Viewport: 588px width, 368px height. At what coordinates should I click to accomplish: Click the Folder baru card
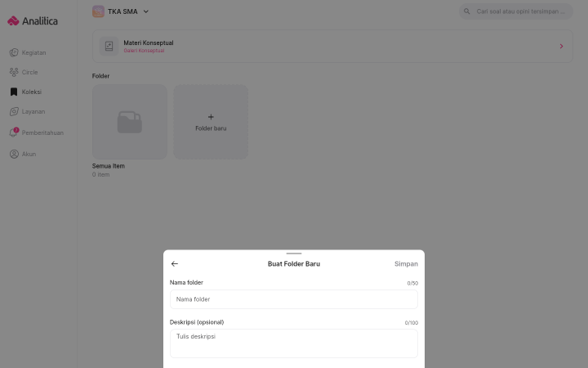tap(211, 122)
